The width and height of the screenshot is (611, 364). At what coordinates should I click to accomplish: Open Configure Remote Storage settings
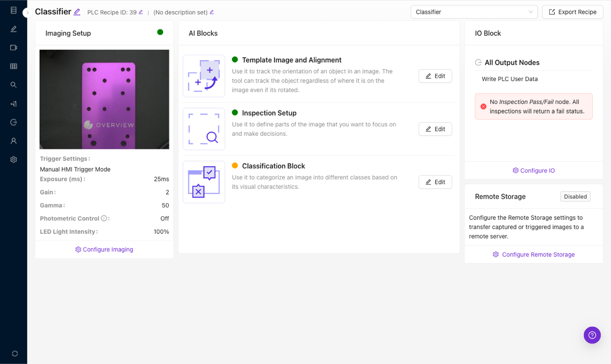point(534,254)
